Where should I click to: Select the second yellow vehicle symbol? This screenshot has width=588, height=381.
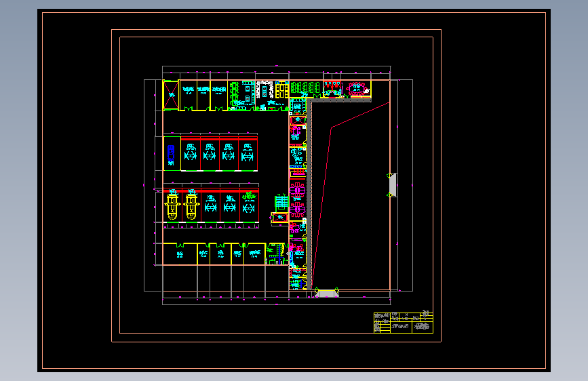click(x=191, y=207)
